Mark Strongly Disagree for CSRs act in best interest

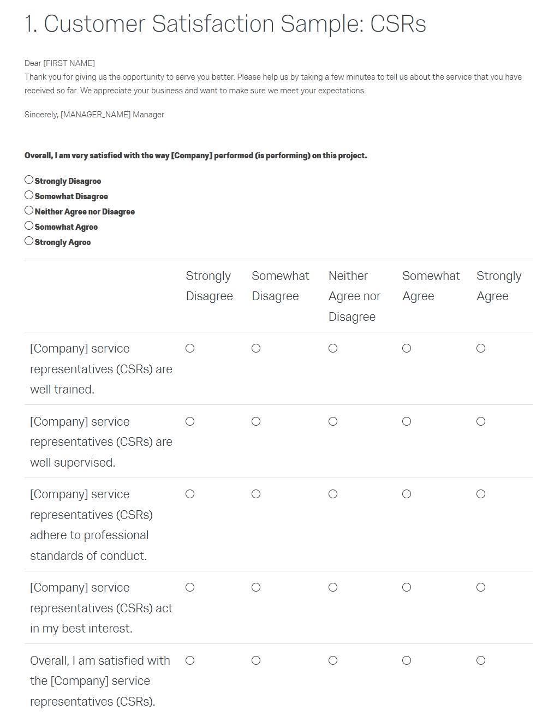click(x=190, y=587)
